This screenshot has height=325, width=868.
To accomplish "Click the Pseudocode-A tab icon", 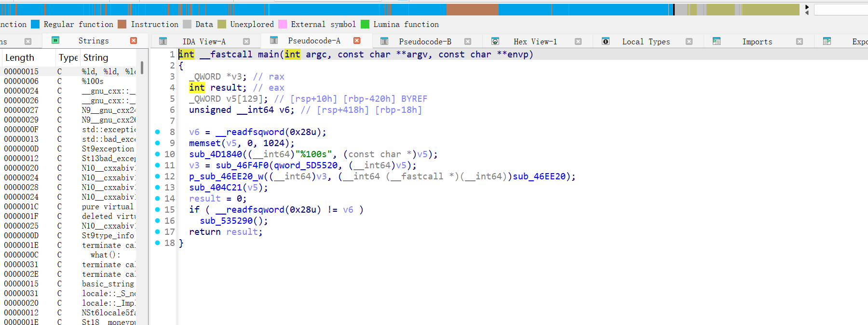I will pyautogui.click(x=274, y=41).
